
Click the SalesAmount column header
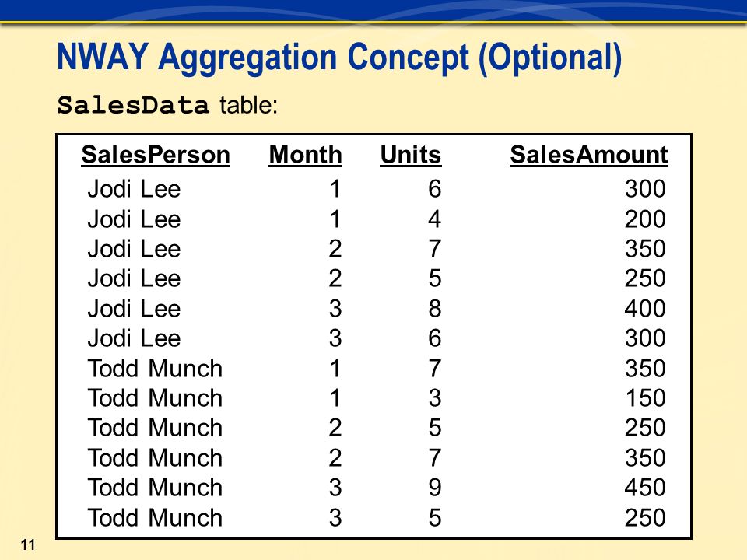(589, 155)
